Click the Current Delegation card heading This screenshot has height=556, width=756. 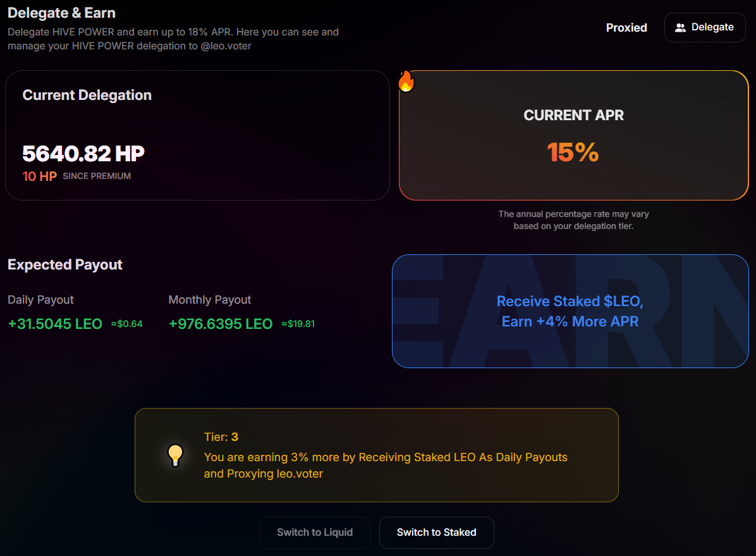(x=87, y=95)
